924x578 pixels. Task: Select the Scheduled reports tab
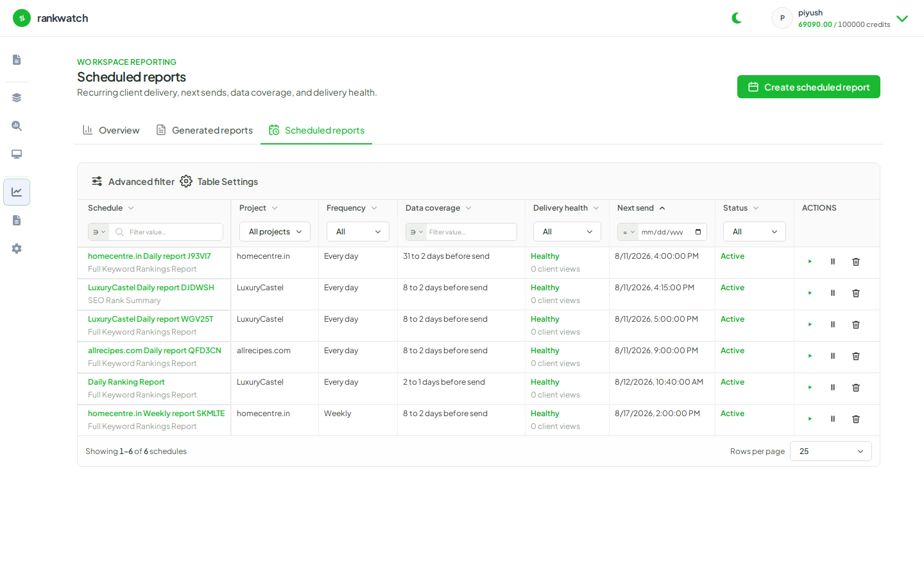pos(316,130)
